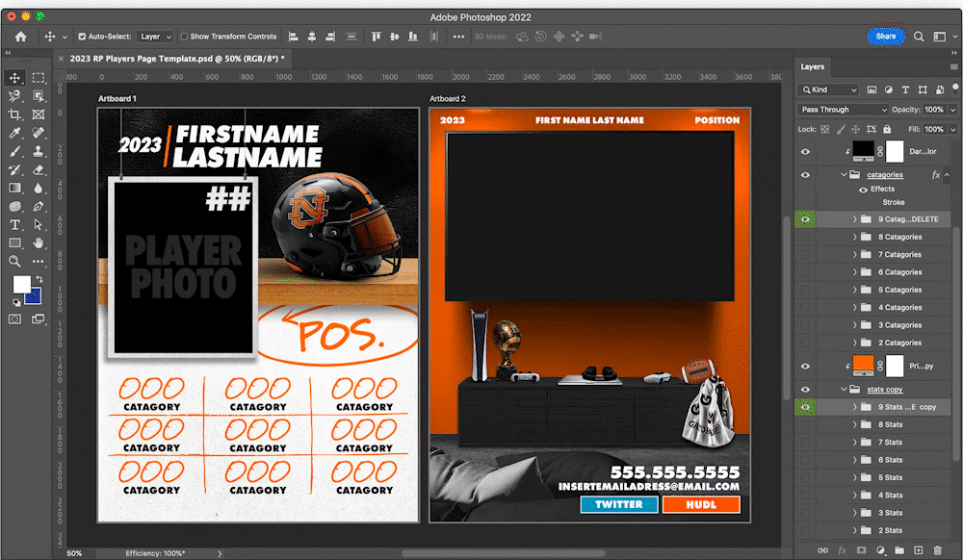963x560 pixels.
Task: Select the Eyedropper tool
Action: pos(14,133)
